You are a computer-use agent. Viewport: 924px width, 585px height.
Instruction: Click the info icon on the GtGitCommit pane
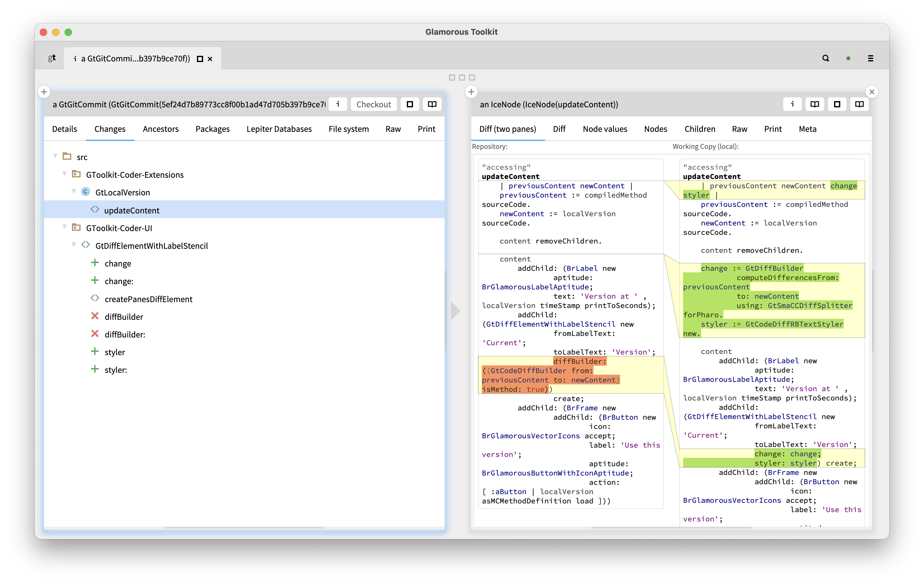[x=338, y=104]
